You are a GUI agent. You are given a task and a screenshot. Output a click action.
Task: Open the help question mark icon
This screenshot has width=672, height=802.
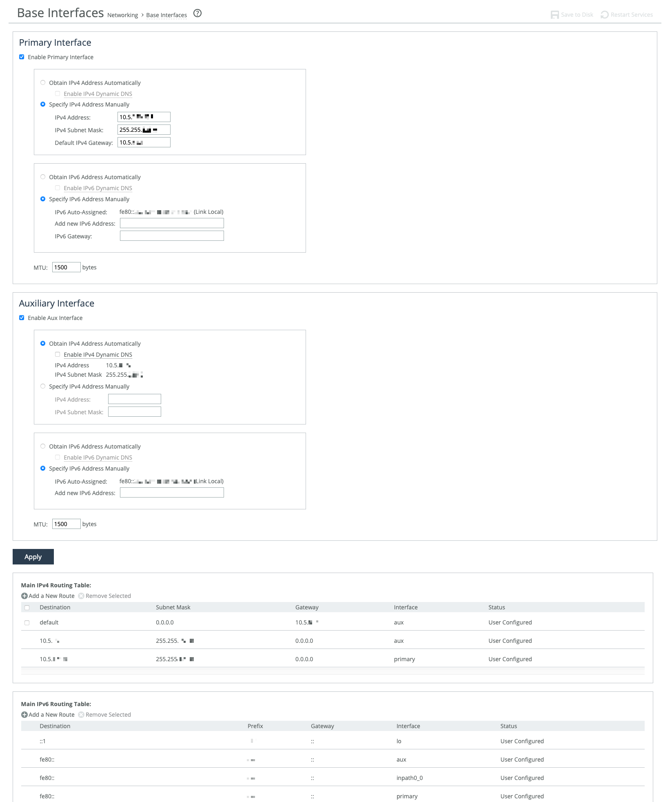click(197, 13)
